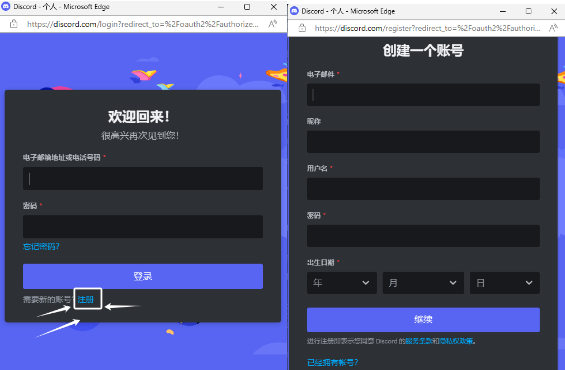Screen dimensions: 565x370
Task: Open the 年 year dropdown
Action: tap(342, 283)
